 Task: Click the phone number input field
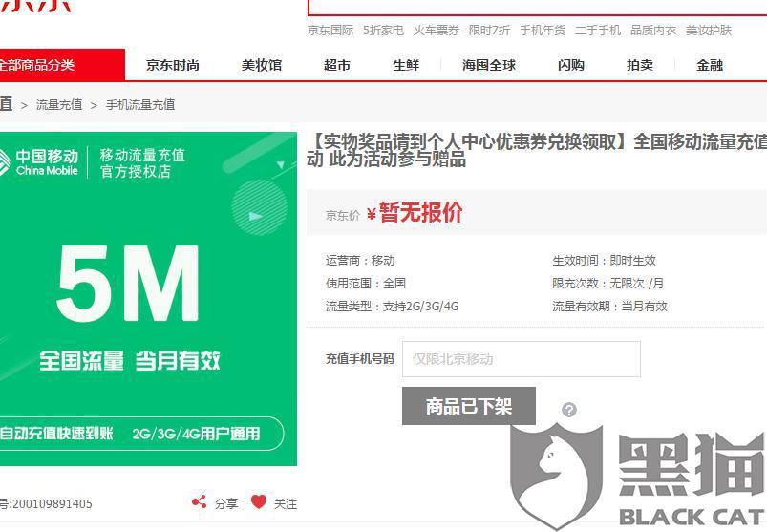(x=522, y=359)
